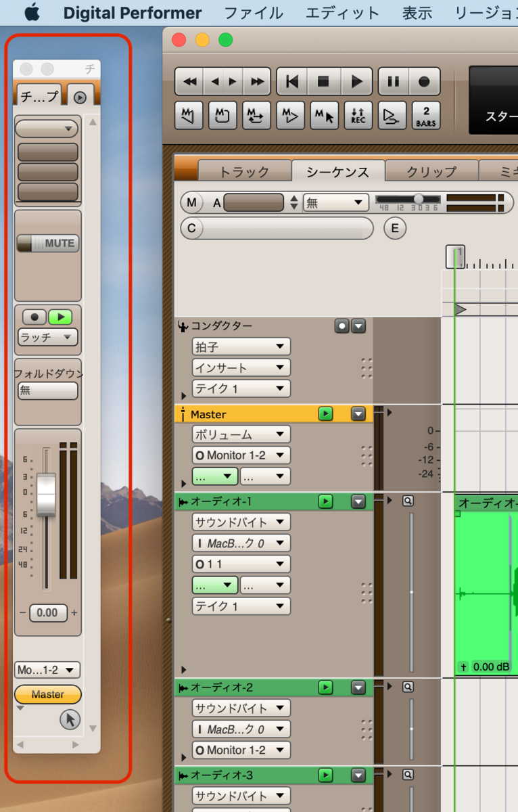This screenshot has width=518, height=812.
Task: Click the triangle squiggle icon beside 2 BARS
Action: click(x=392, y=115)
